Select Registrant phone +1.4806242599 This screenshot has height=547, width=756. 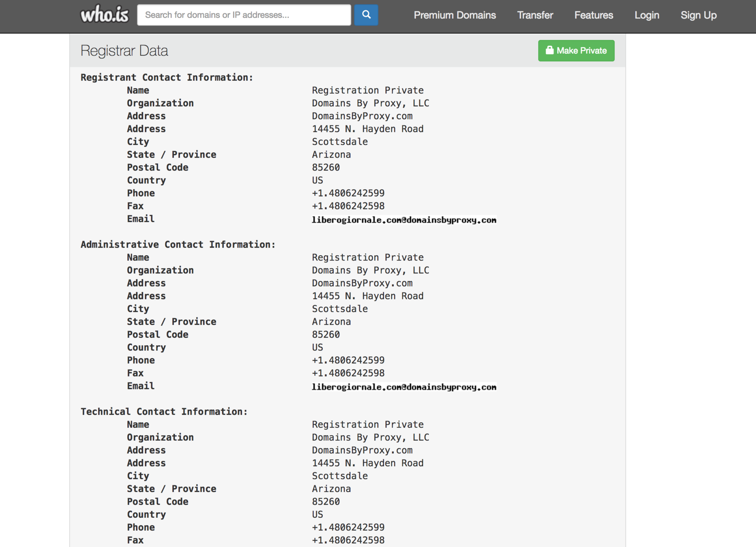click(x=348, y=193)
